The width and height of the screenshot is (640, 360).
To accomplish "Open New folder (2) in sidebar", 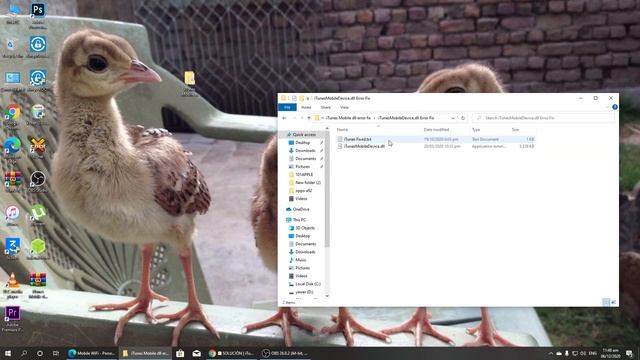I will pos(308,183).
